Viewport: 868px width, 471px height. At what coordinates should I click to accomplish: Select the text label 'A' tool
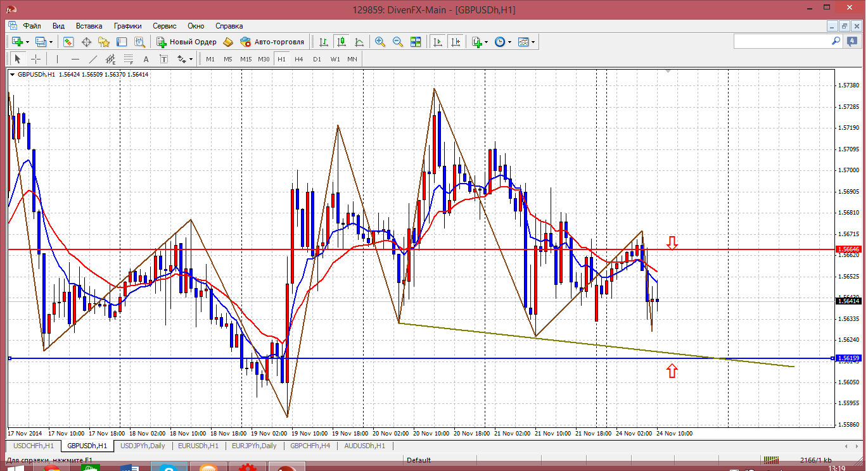click(x=146, y=59)
